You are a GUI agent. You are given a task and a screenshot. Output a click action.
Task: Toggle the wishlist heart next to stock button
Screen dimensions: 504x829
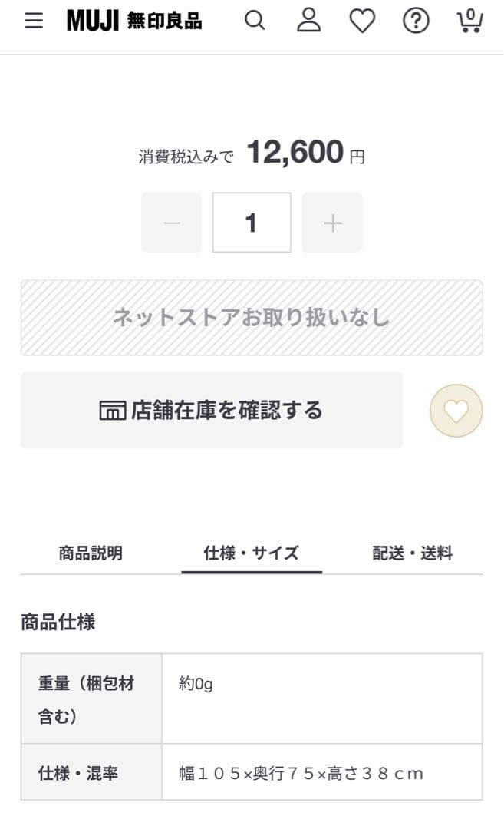456,411
